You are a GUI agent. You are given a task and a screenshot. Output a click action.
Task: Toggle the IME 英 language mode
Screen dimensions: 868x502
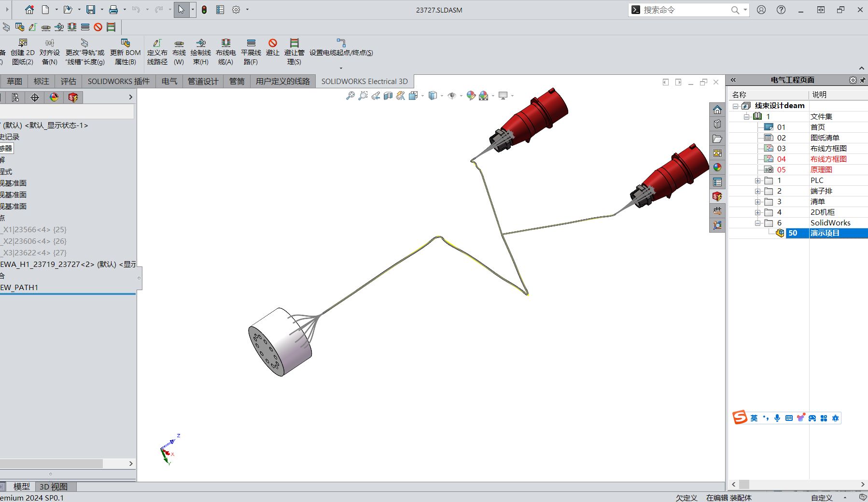click(x=754, y=418)
